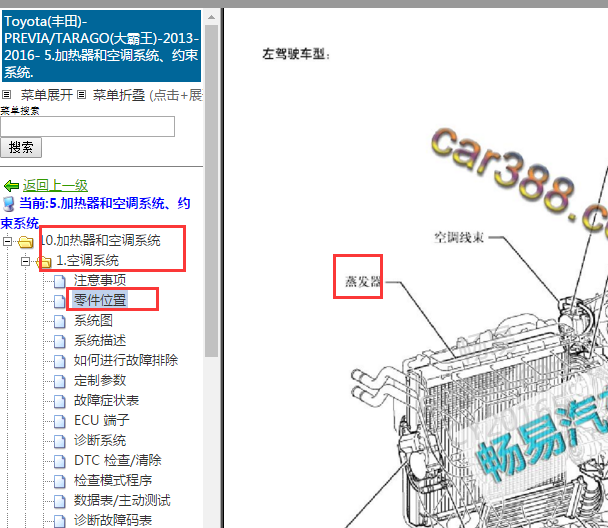
Task: Open the 系统描述 page
Action: pos(100,341)
